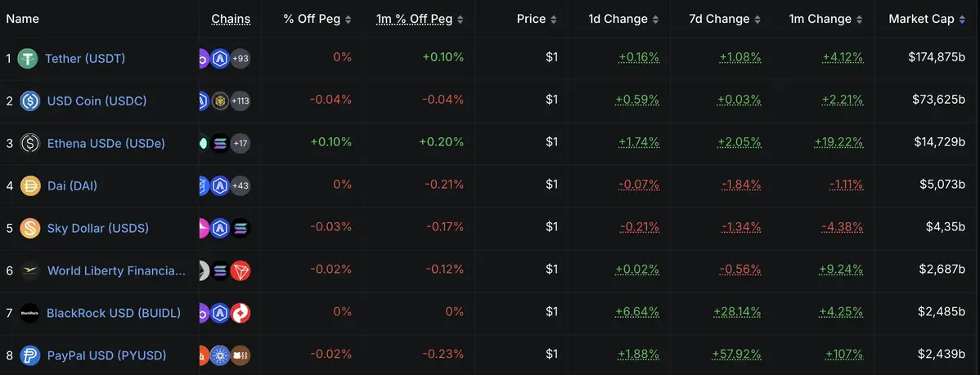The width and height of the screenshot is (980, 375).
Task: Click the Tether (USDT) coin logo
Action: [29, 58]
